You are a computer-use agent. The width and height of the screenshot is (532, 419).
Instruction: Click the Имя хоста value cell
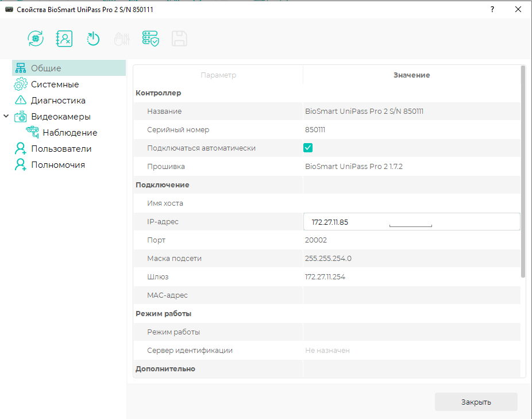[x=411, y=203]
